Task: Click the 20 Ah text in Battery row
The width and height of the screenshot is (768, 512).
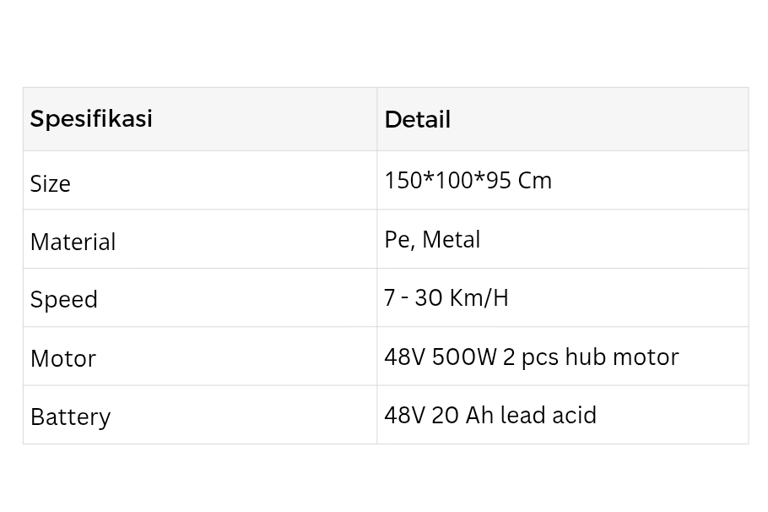Action: (462, 415)
